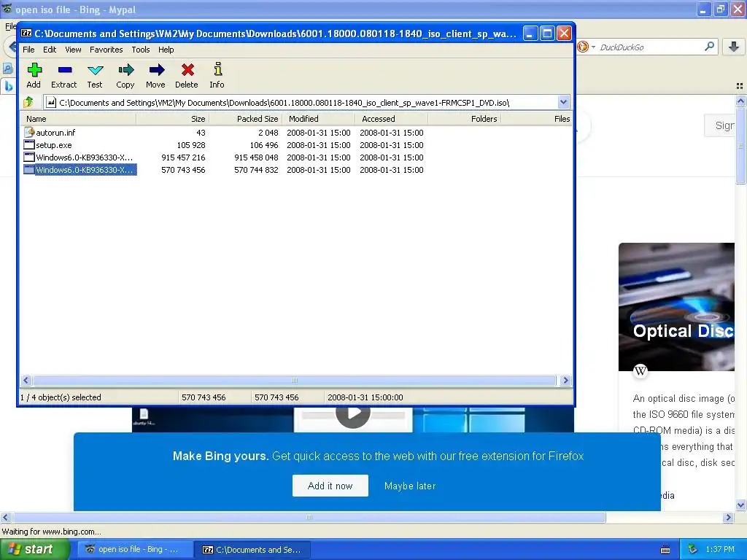Screen dimensions: 747x560
Task: Click the Sign button on Bing page
Action: pyautogui.click(x=720, y=125)
